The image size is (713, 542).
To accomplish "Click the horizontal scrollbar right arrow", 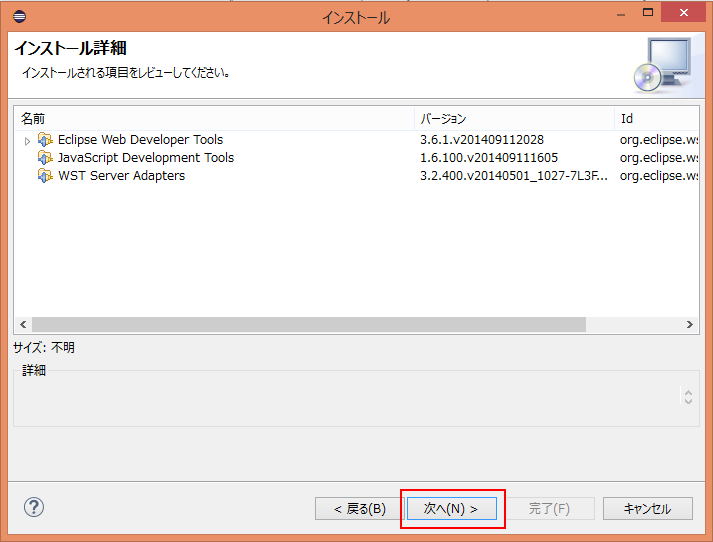I will tap(690, 325).
